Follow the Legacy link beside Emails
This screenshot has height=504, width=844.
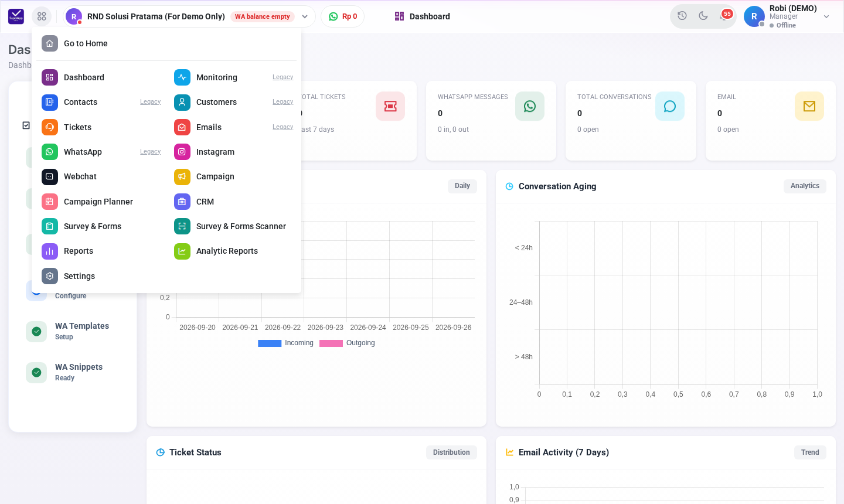coord(283,127)
